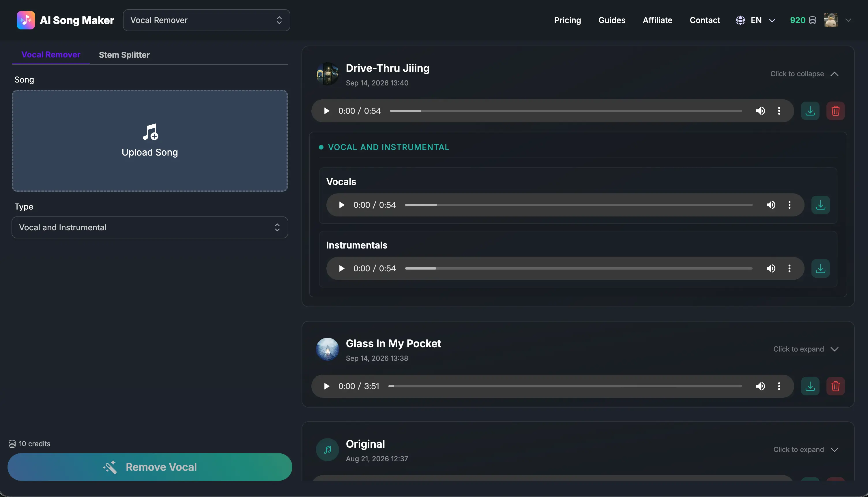Mute the Vocals stem audio
868x497 pixels.
[771, 205]
